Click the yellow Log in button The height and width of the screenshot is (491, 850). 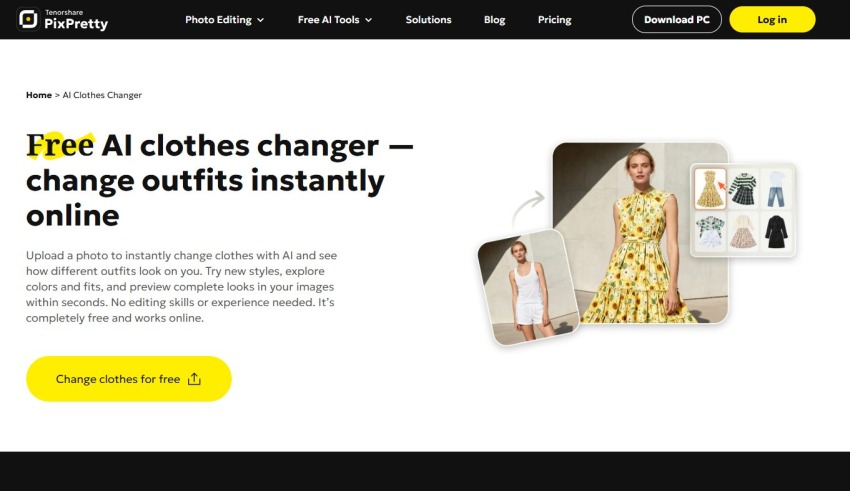tap(772, 20)
